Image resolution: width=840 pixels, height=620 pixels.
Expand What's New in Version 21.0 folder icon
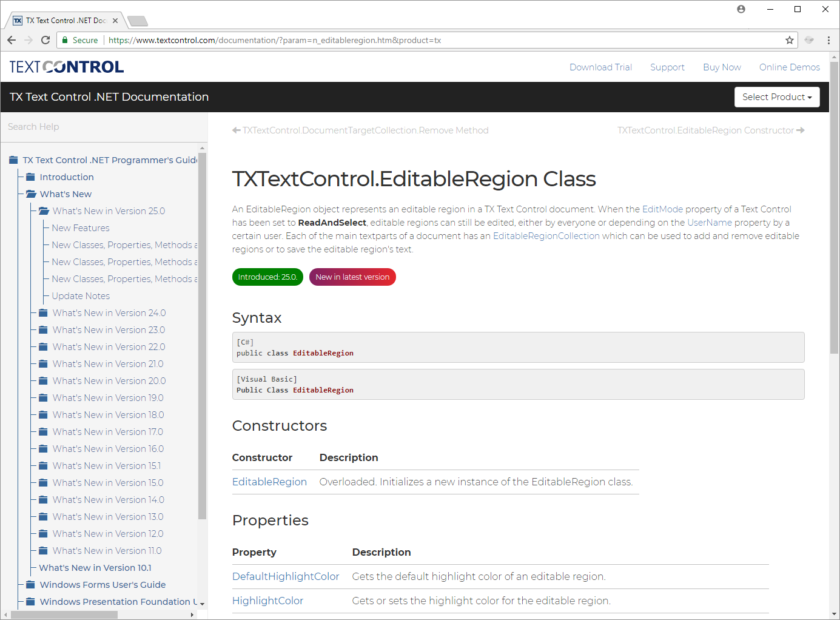pos(43,364)
